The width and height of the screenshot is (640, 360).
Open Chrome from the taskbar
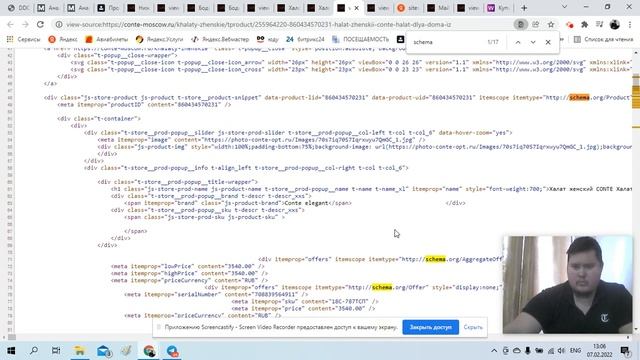click(x=149, y=351)
